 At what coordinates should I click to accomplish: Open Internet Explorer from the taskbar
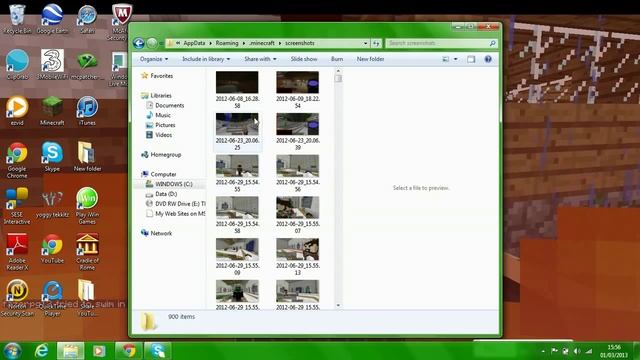coord(41,351)
